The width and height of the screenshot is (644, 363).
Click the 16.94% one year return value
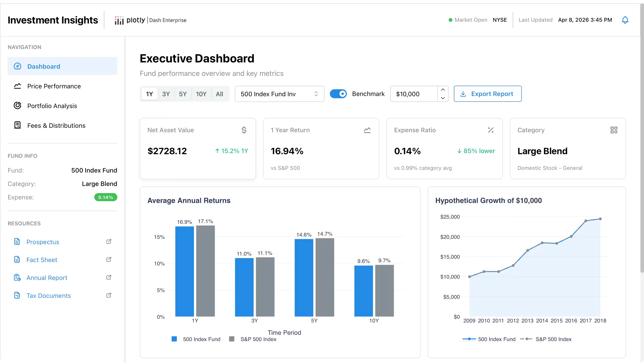pyautogui.click(x=287, y=151)
